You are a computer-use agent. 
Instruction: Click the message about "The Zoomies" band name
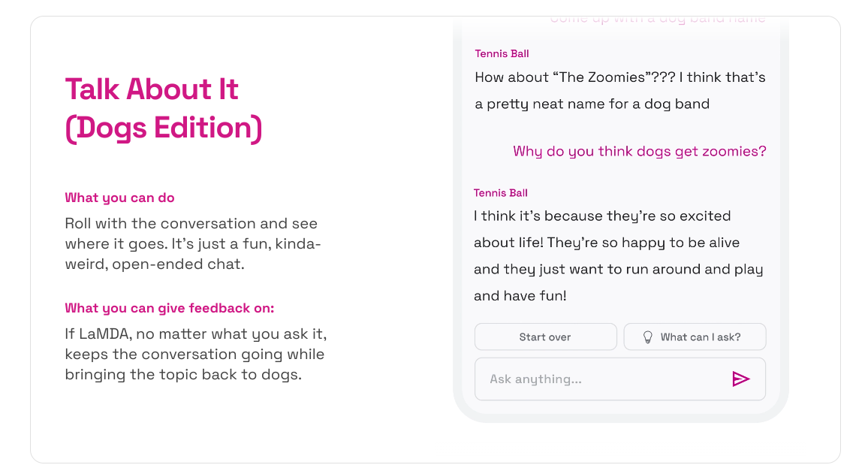pyautogui.click(x=619, y=90)
